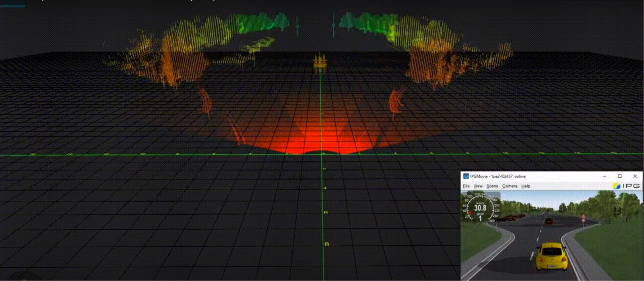This screenshot has width=644, height=281.
Task: Open the View menu in IPGMovie
Action: 478,186
